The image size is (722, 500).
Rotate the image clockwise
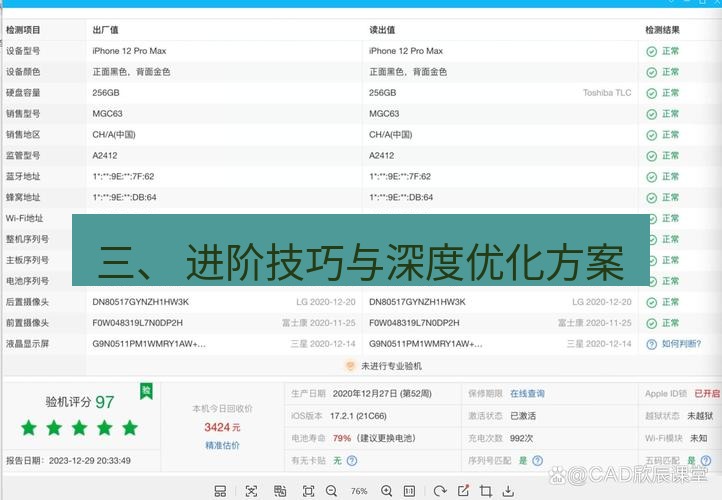click(440, 491)
